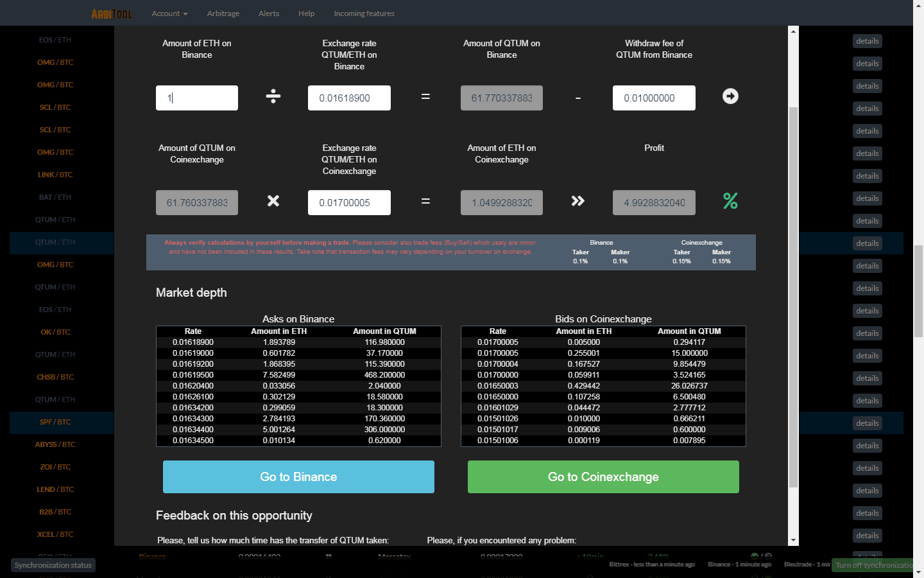Click ask amount 306.000000 QTUM
This screenshot has height=578, width=924.
[384, 430]
